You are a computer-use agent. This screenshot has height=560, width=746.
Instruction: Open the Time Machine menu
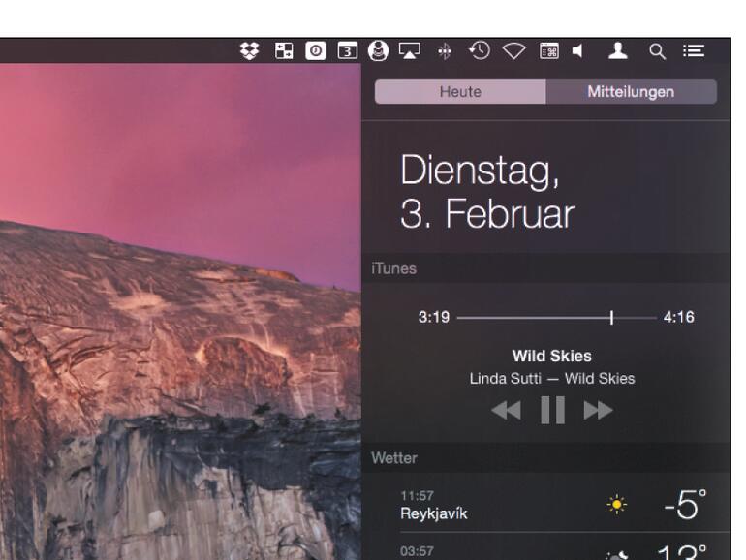click(x=480, y=50)
